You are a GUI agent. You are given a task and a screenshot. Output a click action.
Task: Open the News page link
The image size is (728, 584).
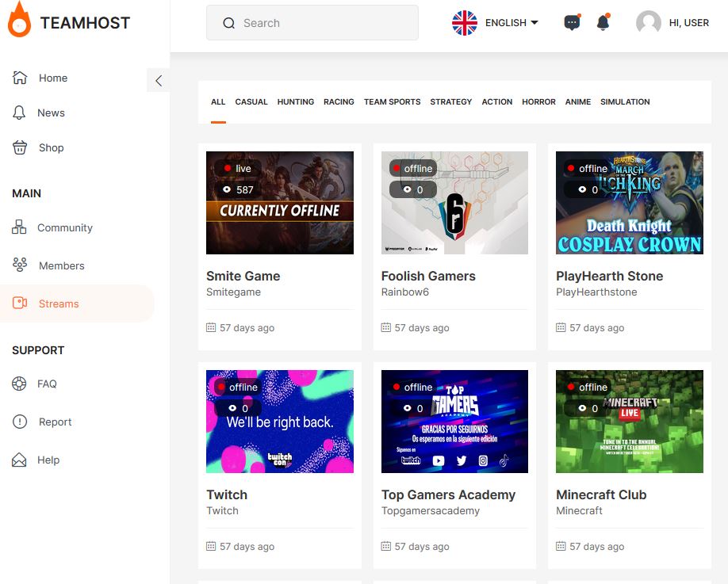pyautogui.click(x=51, y=113)
